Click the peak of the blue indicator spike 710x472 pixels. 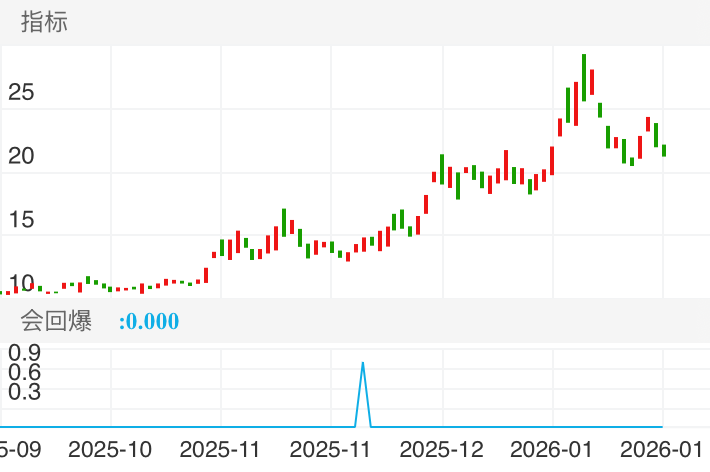coord(362,363)
